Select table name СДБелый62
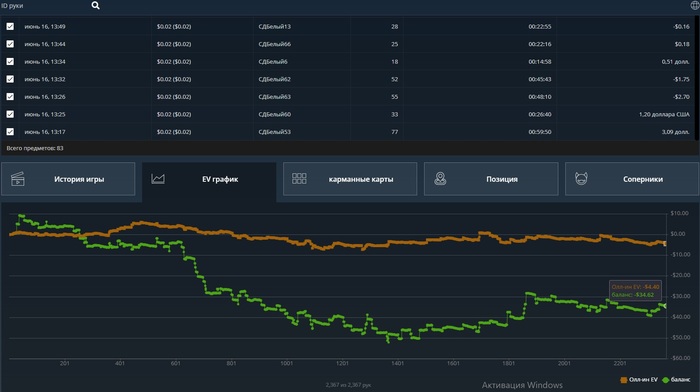Image resolution: width=700 pixels, height=392 pixels. coord(275,79)
